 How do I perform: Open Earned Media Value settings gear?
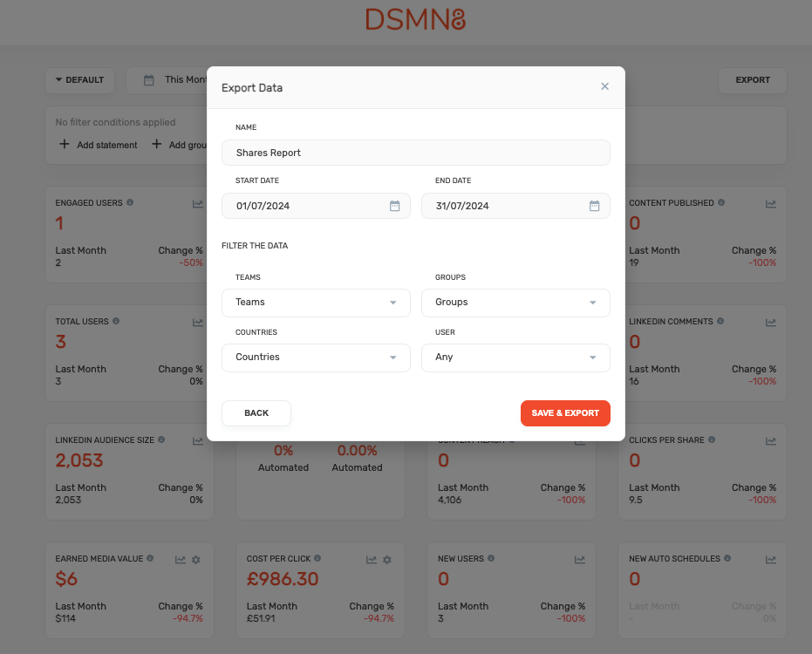(x=195, y=560)
